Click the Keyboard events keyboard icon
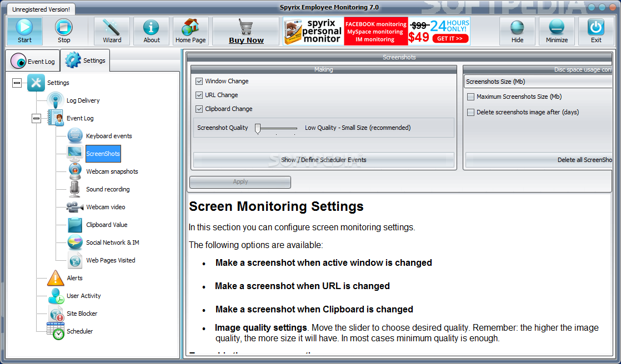This screenshot has width=621, height=364. (75, 136)
